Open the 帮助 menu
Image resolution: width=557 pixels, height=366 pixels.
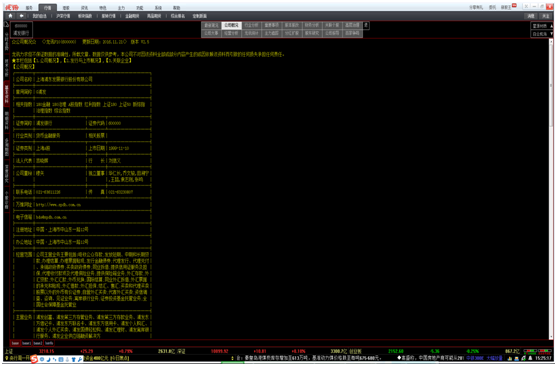(x=177, y=7)
